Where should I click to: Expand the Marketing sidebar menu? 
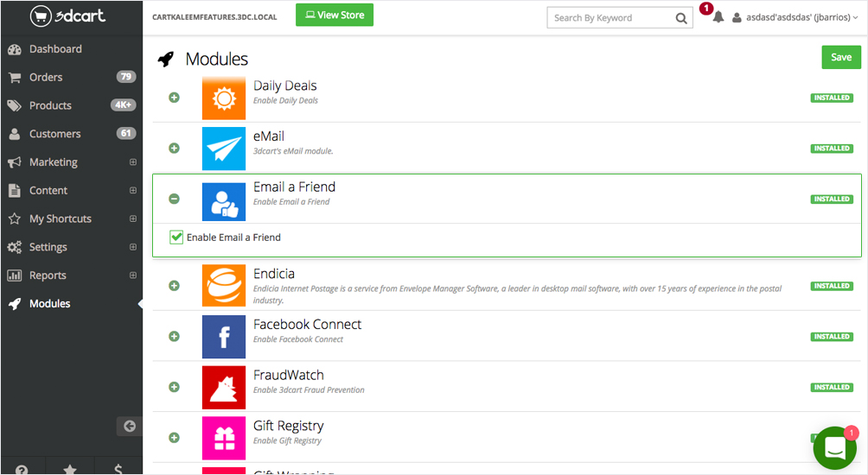coord(132,162)
